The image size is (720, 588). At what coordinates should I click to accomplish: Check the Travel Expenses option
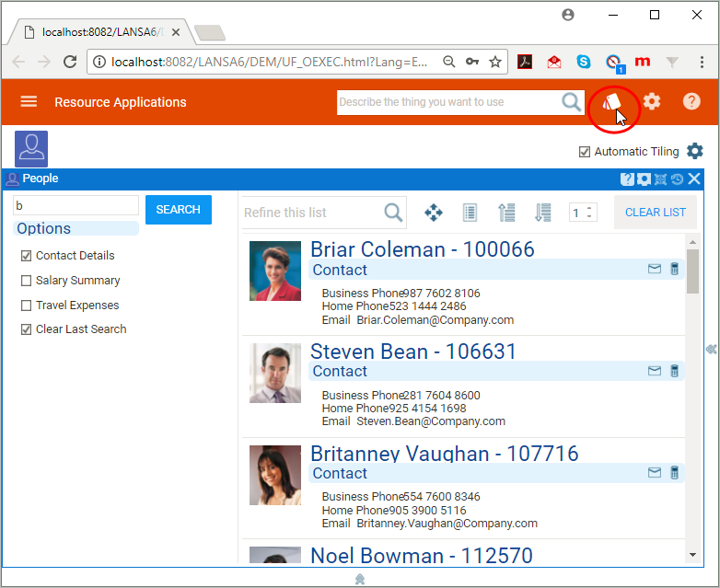pos(26,306)
